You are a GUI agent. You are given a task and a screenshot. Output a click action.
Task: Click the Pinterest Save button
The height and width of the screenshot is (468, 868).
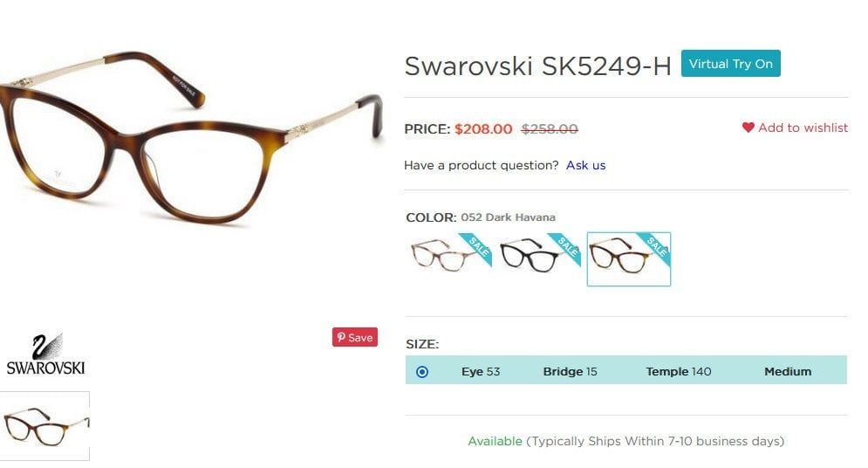[355, 337]
